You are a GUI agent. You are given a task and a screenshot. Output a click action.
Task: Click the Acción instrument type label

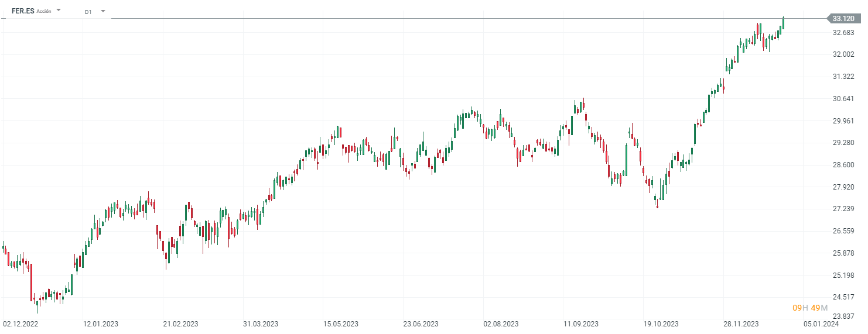pos(44,11)
